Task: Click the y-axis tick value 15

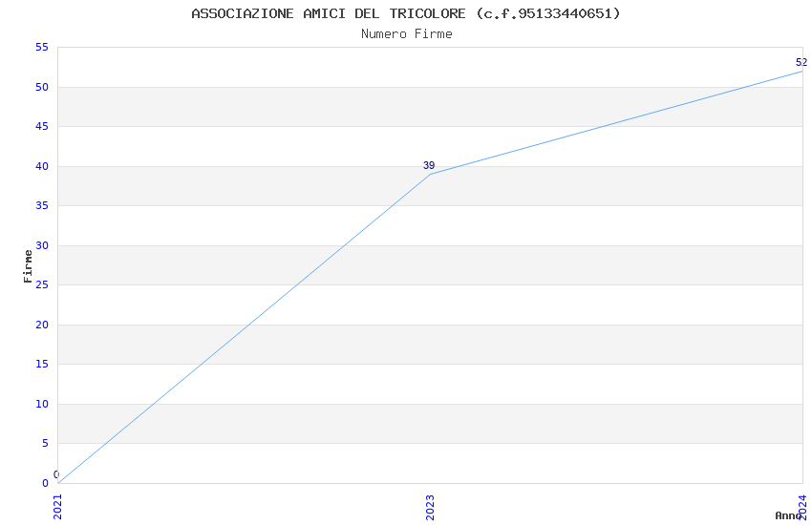Action: pos(42,364)
